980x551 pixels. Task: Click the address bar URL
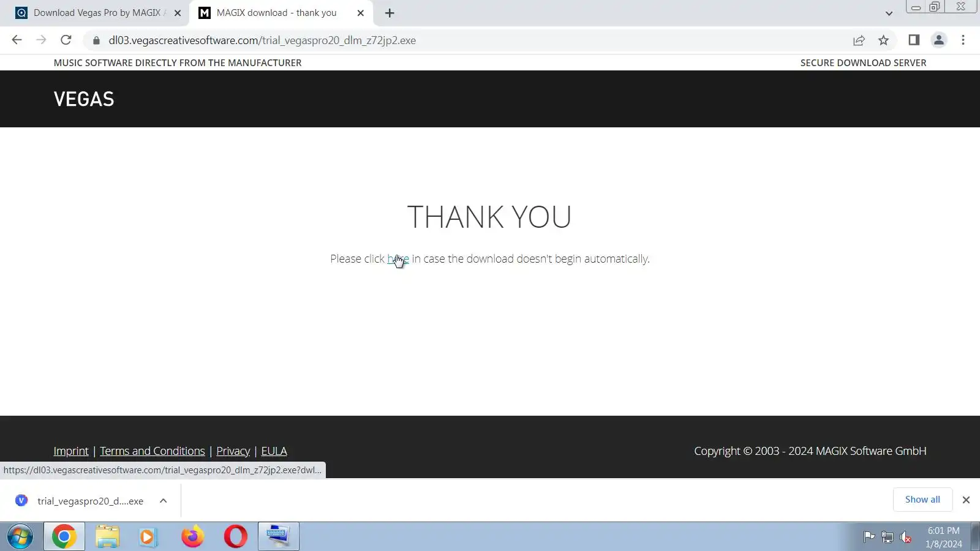pyautogui.click(x=262, y=40)
